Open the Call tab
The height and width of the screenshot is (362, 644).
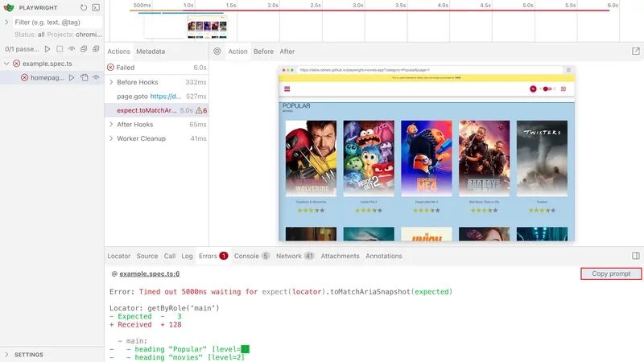[x=170, y=256]
